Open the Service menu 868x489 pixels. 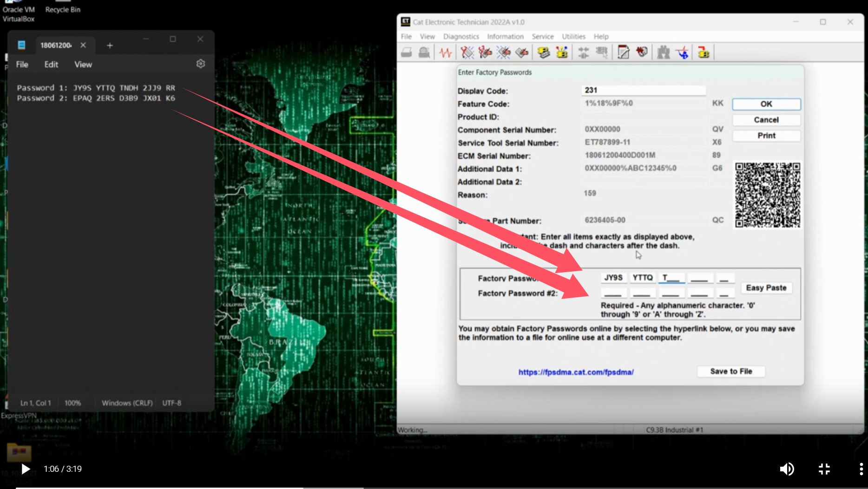coord(543,36)
